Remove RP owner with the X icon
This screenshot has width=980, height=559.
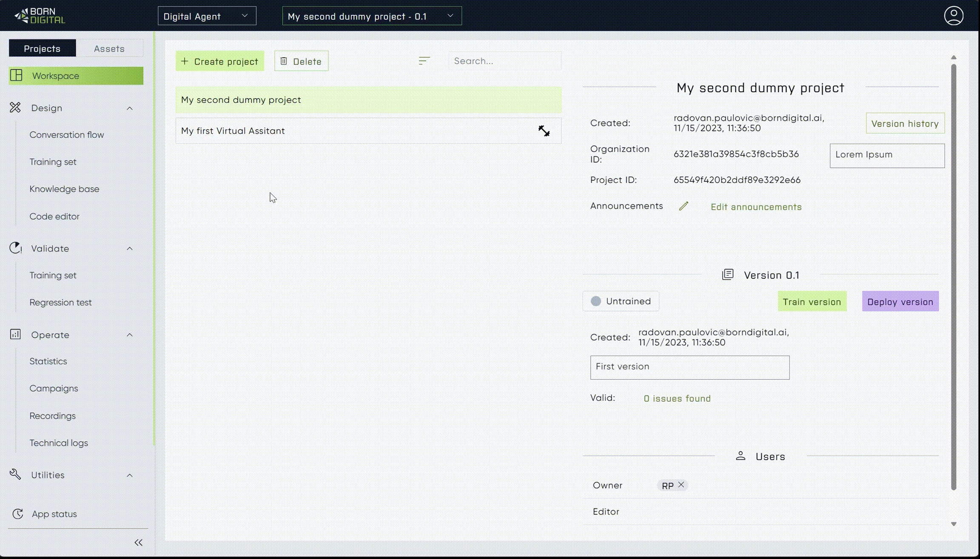point(681,485)
